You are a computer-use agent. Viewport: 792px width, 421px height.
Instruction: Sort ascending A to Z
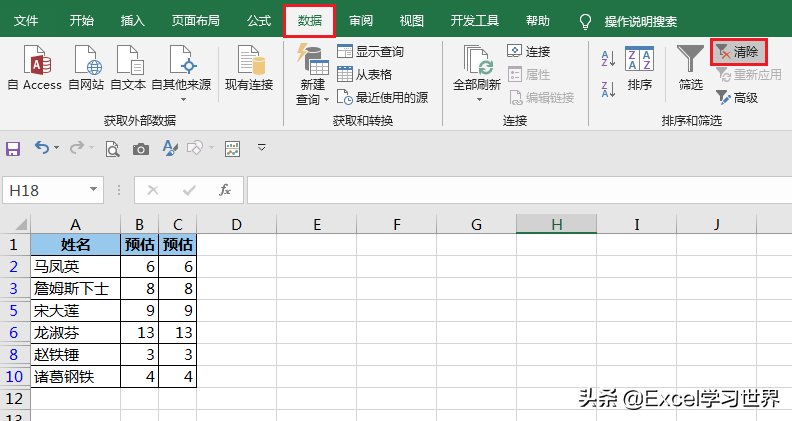[x=609, y=59]
